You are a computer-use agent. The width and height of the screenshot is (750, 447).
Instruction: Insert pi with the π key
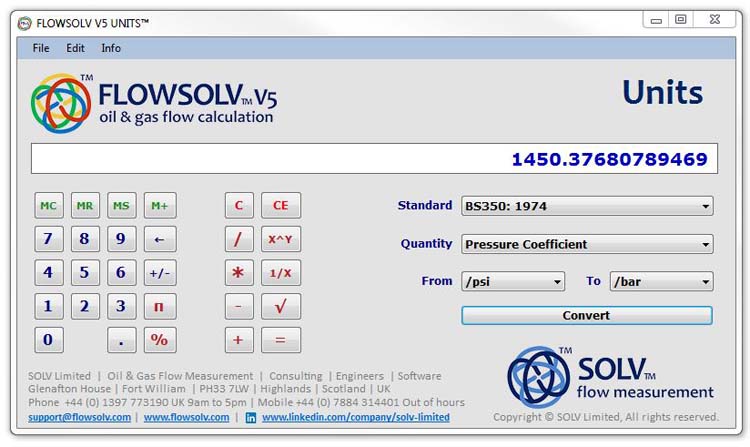pos(160,306)
